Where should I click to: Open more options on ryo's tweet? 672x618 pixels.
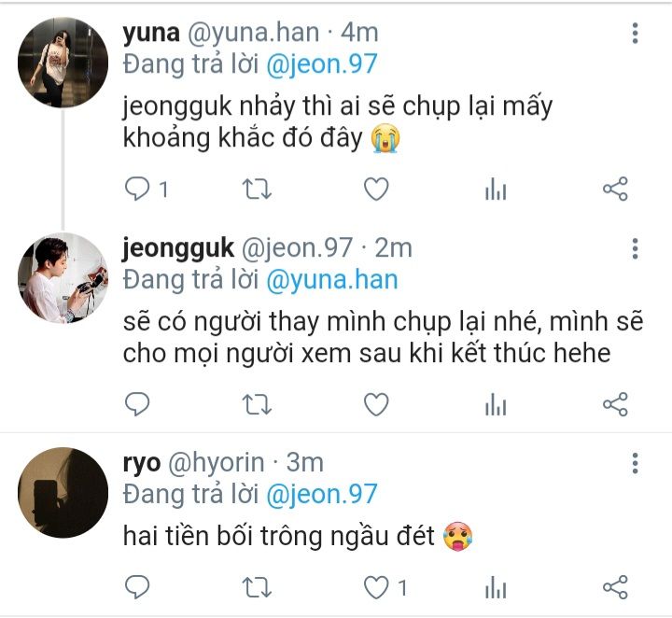pyautogui.click(x=635, y=463)
